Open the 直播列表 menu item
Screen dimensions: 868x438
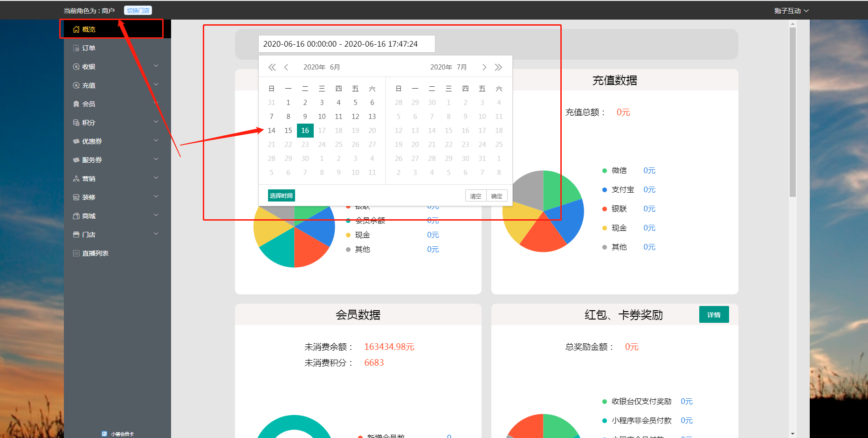[x=117, y=253]
